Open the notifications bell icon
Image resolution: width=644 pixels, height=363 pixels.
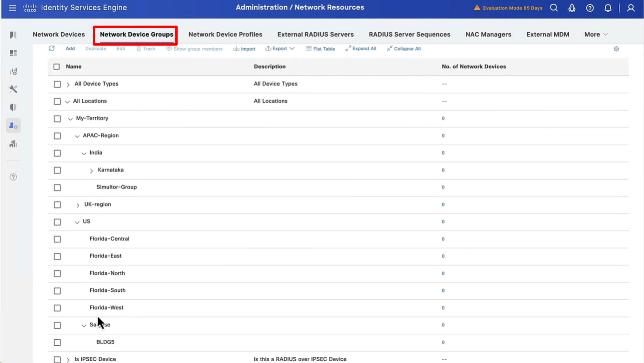[608, 8]
